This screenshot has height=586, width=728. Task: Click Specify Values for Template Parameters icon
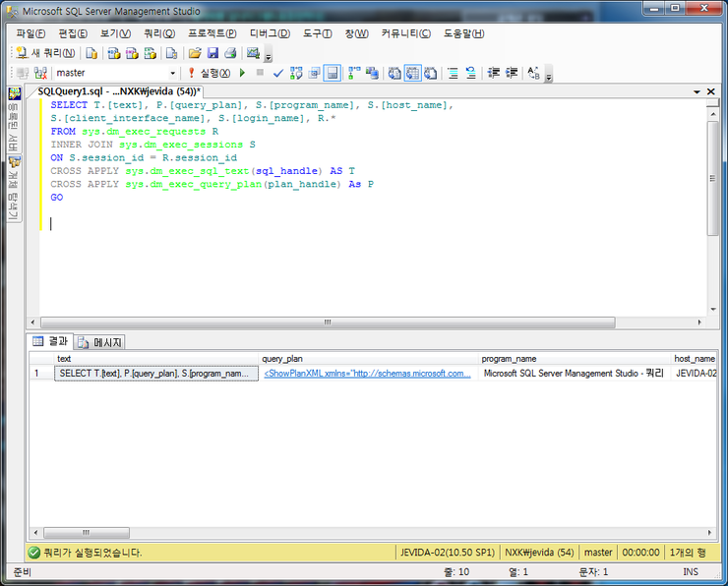click(533, 73)
